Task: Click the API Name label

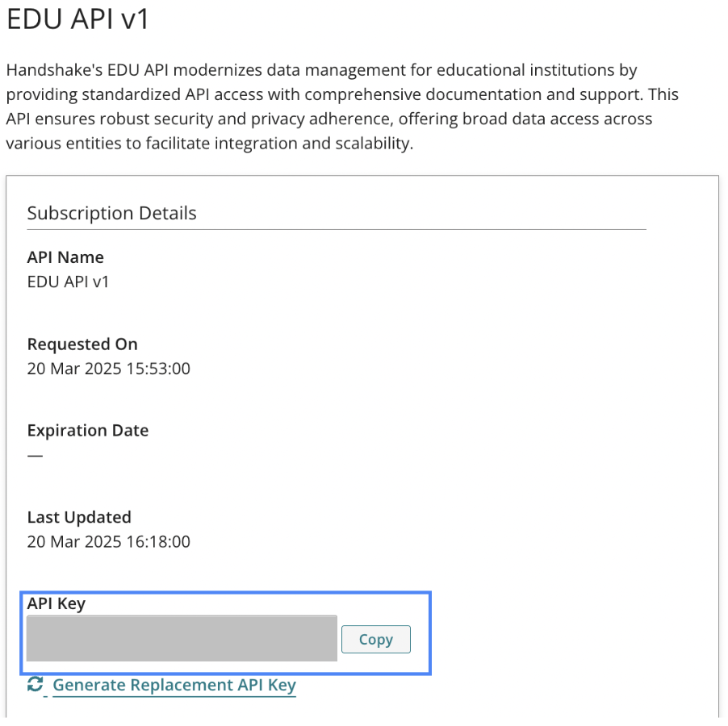Action: (65, 257)
